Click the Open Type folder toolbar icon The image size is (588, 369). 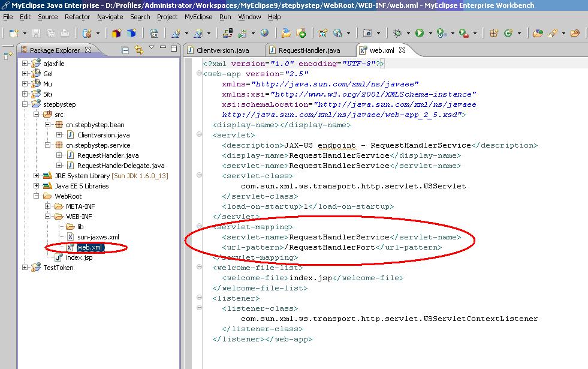[286, 34]
